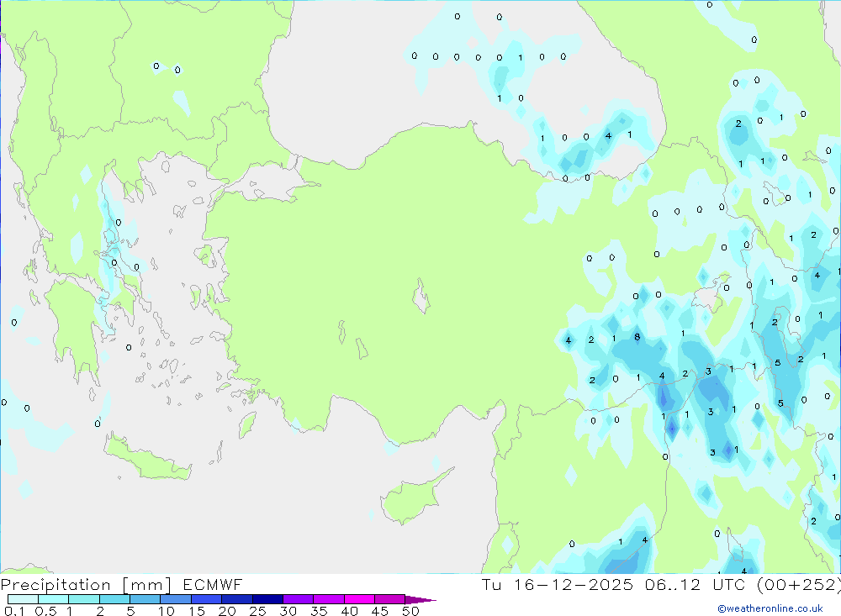Click the legend label "0.1"
Screen dimensions: 841x616
pyautogui.click(x=14, y=611)
